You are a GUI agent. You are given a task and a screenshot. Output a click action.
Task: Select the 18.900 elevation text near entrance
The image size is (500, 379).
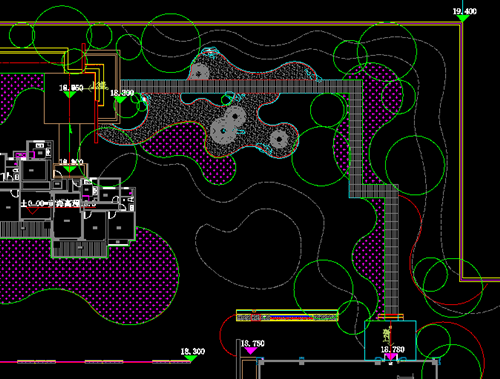point(71,162)
